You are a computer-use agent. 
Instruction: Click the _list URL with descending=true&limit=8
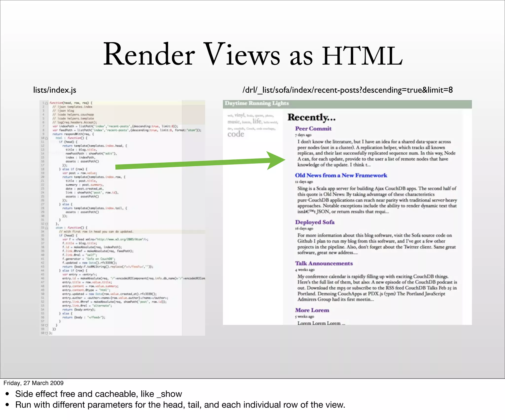click(x=348, y=90)
